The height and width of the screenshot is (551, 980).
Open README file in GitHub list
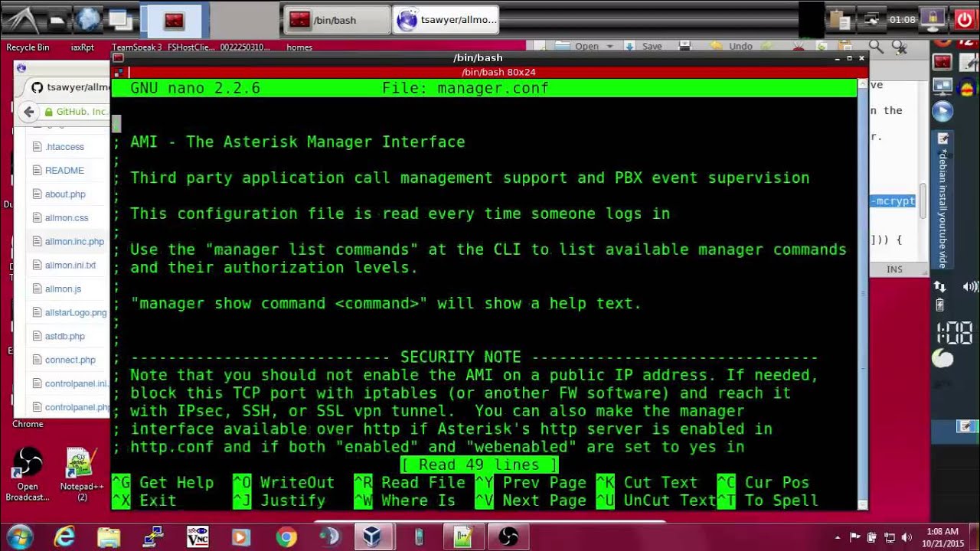pyautogui.click(x=64, y=171)
